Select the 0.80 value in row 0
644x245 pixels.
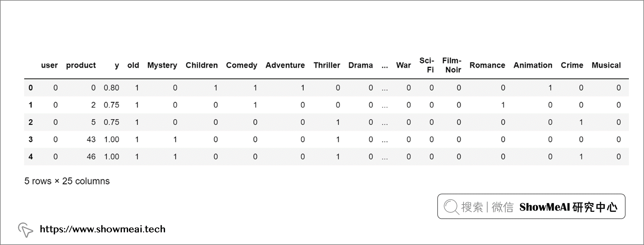pos(111,88)
